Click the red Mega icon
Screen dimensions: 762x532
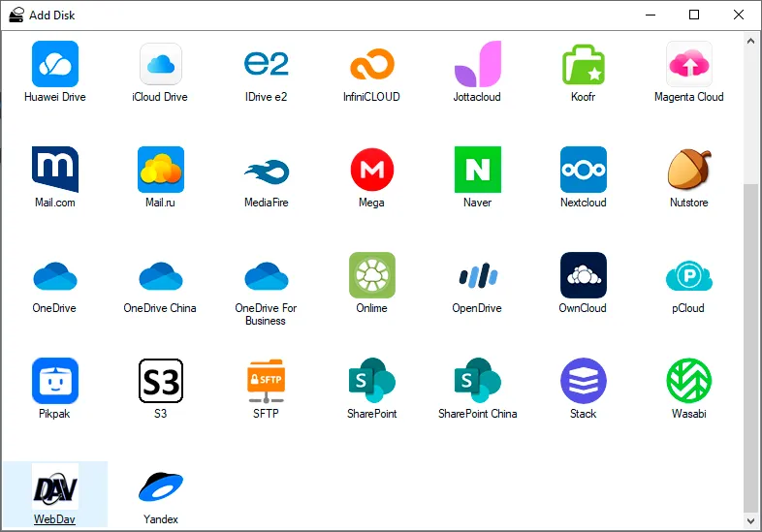click(x=371, y=170)
